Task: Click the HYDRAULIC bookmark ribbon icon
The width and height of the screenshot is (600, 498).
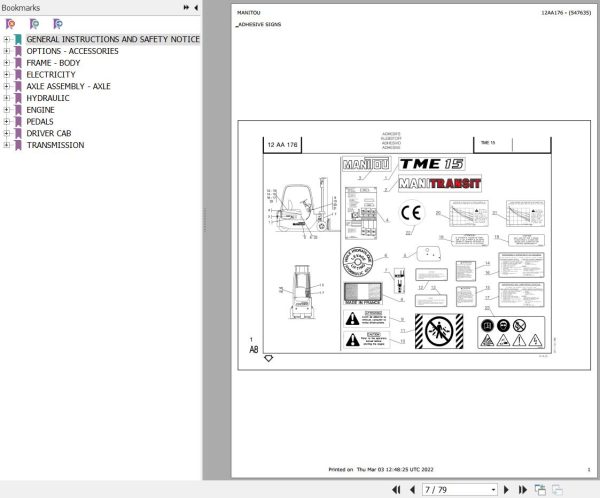Action: [18, 98]
